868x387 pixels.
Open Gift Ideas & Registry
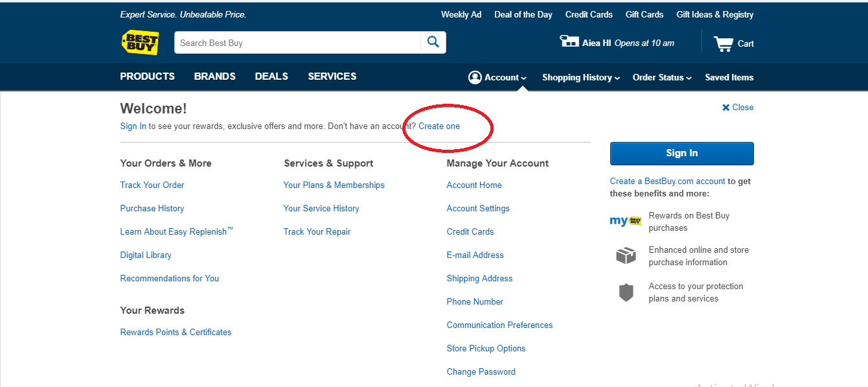(715, 14)
